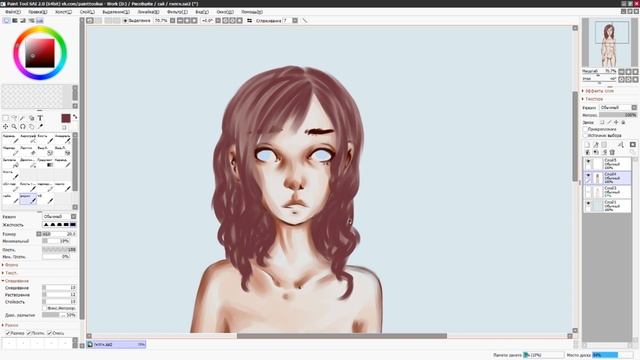640x360 pixels.
Task: Select the hand pan tool
Action: pyautogui.click(x=31, y=127)
